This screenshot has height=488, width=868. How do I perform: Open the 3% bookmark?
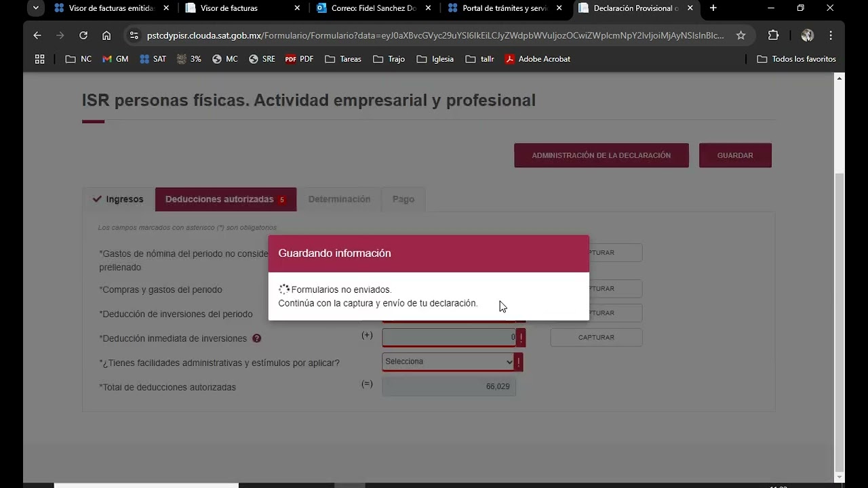tap(189, 59)
